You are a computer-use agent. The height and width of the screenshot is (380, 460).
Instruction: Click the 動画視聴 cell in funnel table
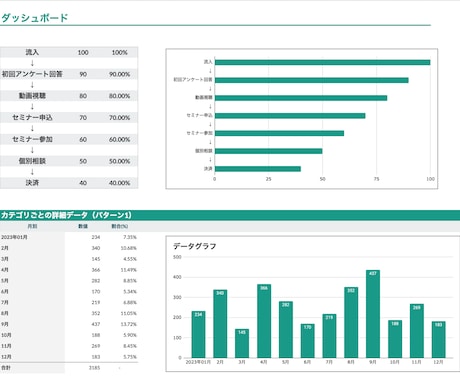click(x=32, y=96)
